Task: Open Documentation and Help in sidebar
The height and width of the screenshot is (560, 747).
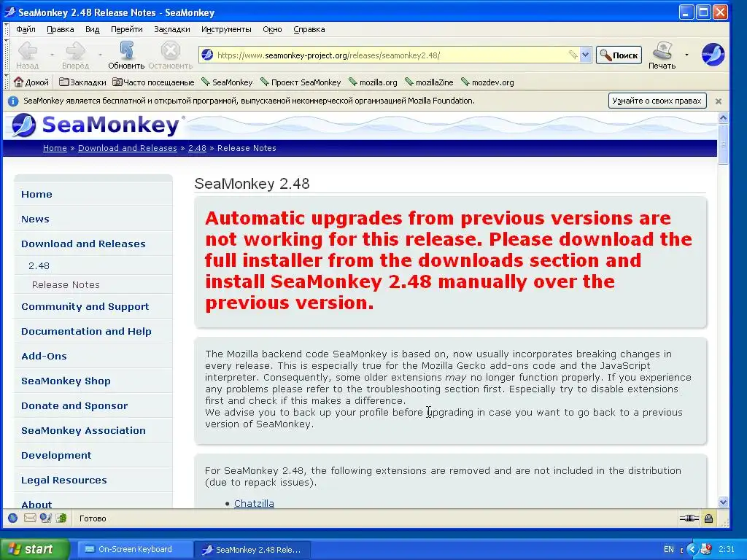Action: click(x=86, y=332)
